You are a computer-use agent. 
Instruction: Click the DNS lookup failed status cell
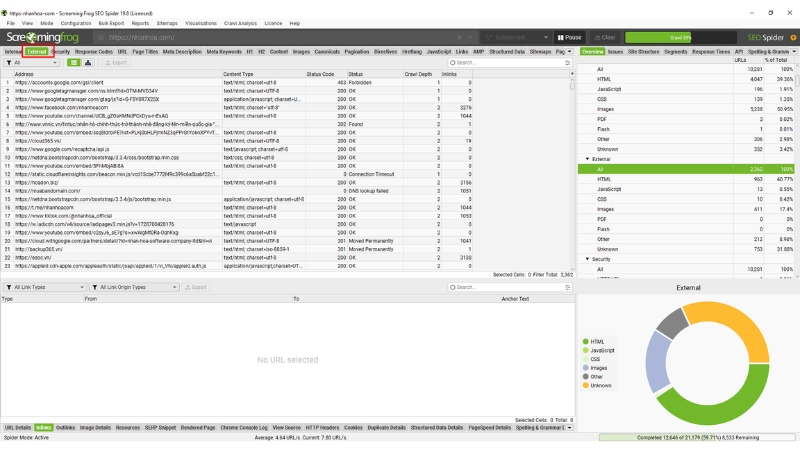pyautogui.click(x=375, y=191)
